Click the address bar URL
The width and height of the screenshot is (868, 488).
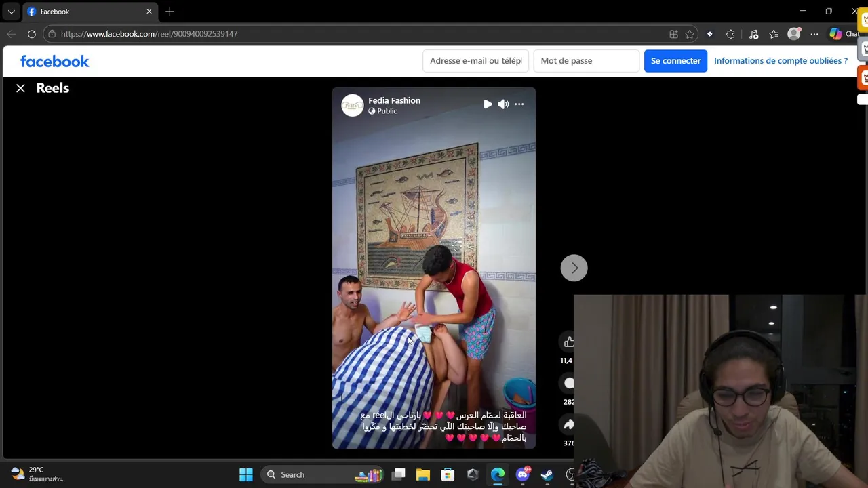pos(149,34)
